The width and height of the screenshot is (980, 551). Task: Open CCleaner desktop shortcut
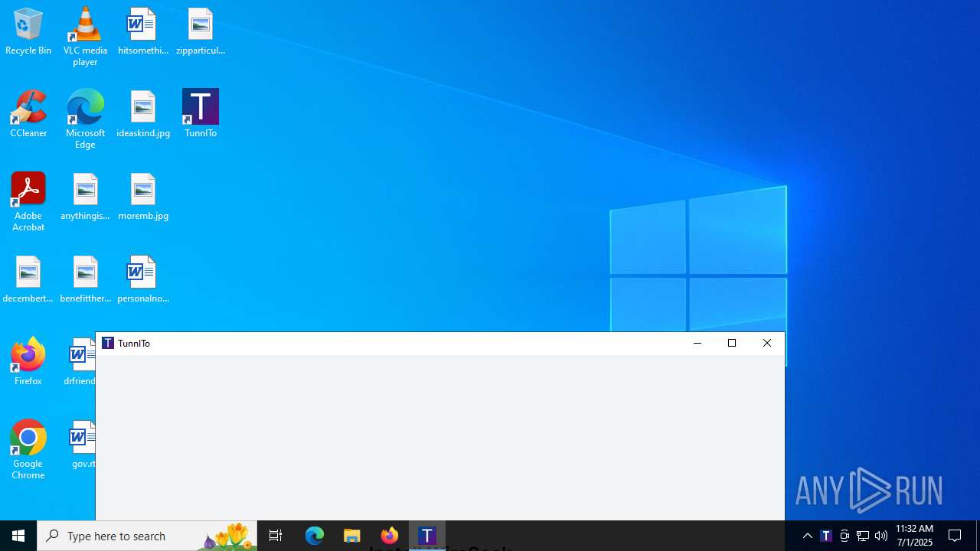[x=28, y=115]
